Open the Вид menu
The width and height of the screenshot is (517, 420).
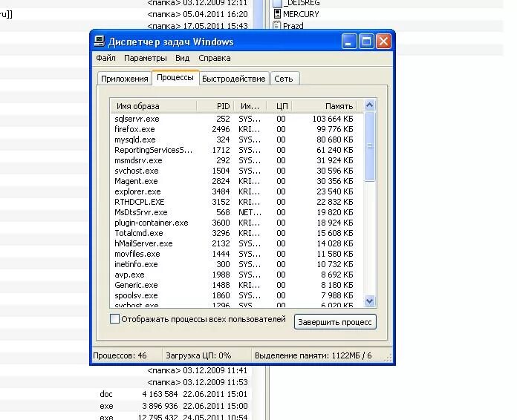(x=182, y=58)
